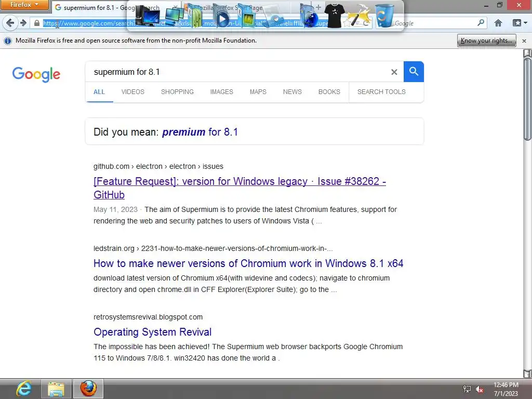Viewport: 532px width, 399px height.
Task: Select the ALL search tab
Action: coord(99,92)
